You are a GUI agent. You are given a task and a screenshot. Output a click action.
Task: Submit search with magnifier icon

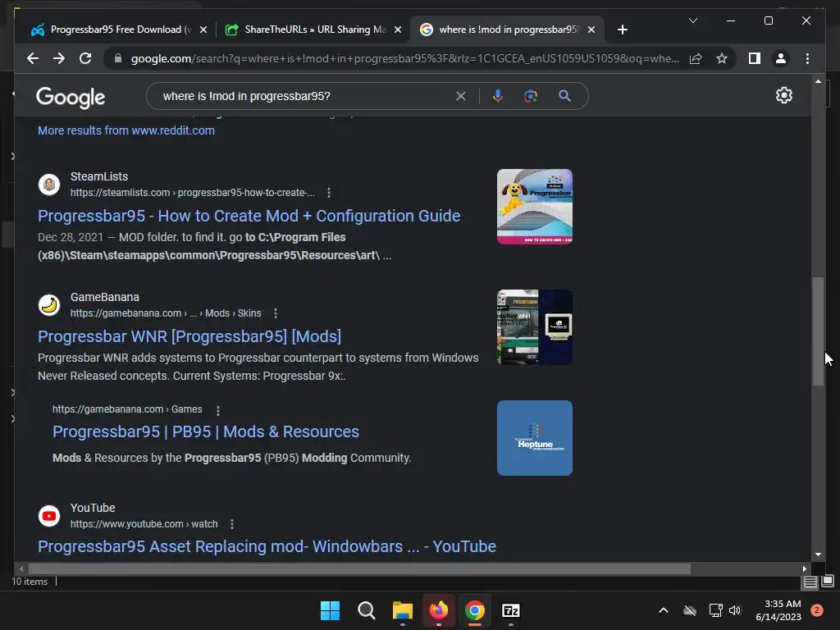coord(564,96)
